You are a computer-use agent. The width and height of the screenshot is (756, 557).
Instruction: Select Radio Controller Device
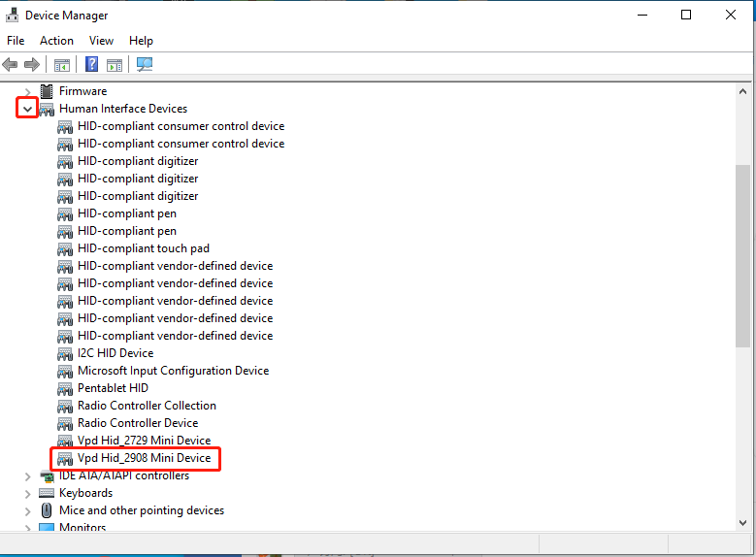click(x=138, y=423)
